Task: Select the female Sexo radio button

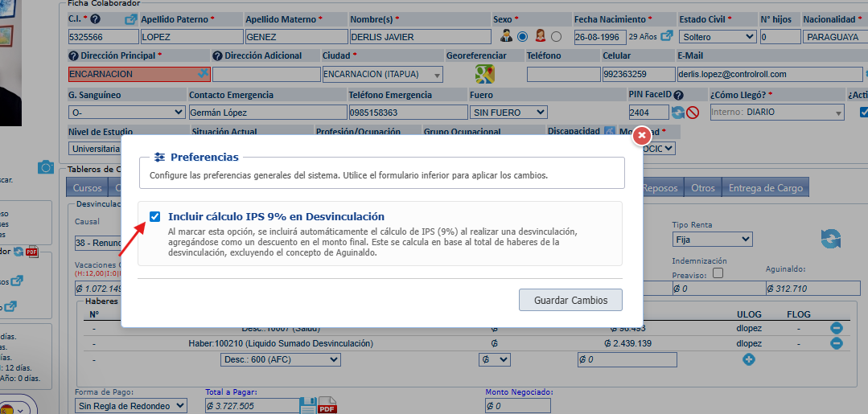Action: pyautogui.click(x=556, y=36)
